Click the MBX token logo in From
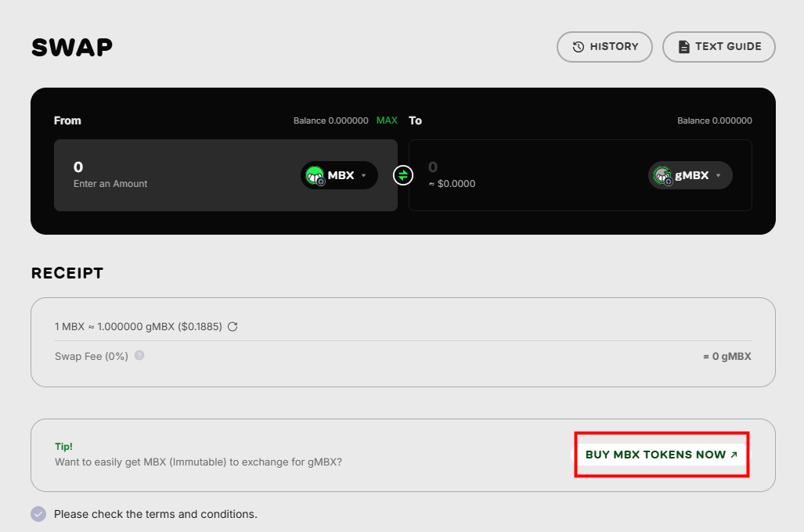 point(315,175)
